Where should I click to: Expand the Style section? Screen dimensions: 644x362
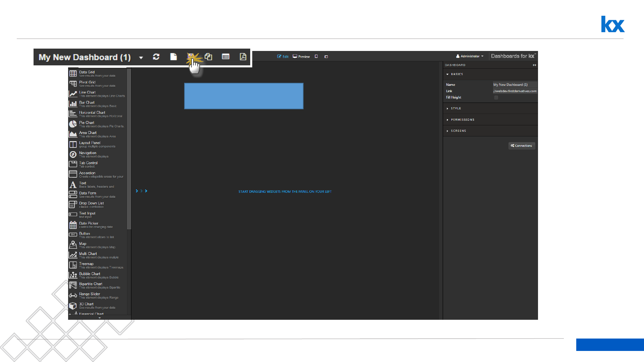click(x=456, y=108)
